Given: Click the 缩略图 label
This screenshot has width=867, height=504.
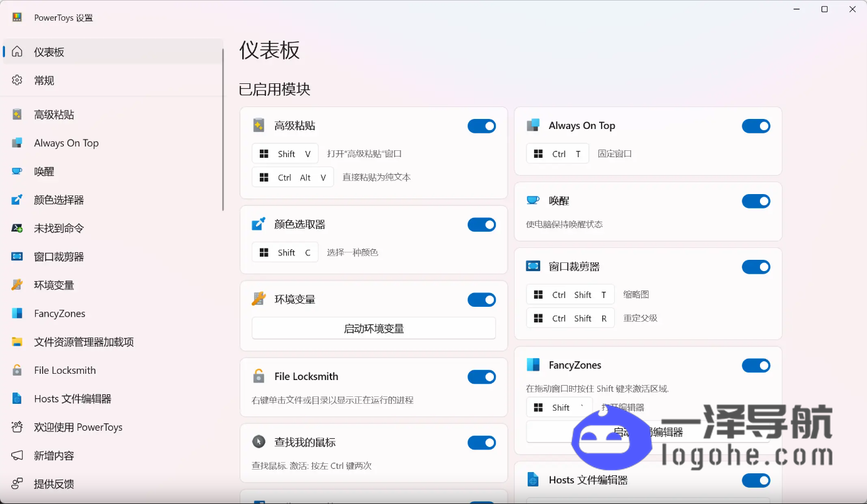Looking at the screenshot, I should 636,294.
